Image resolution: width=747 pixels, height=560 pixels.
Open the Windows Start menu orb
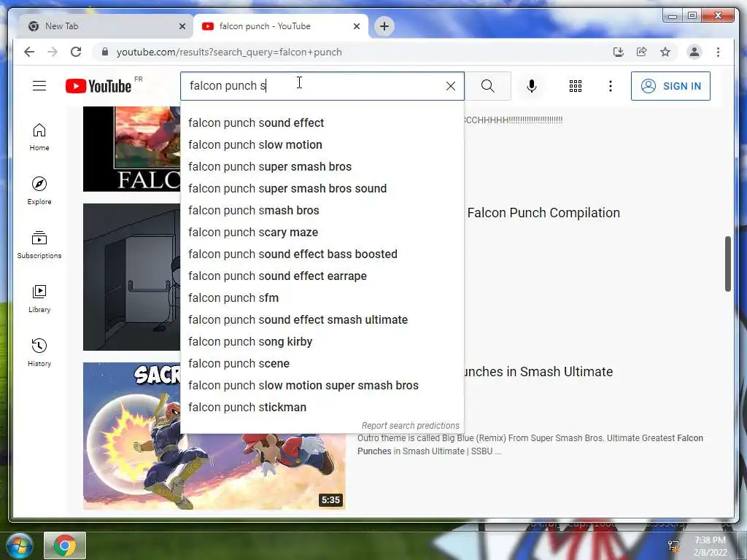coord(19,545)
